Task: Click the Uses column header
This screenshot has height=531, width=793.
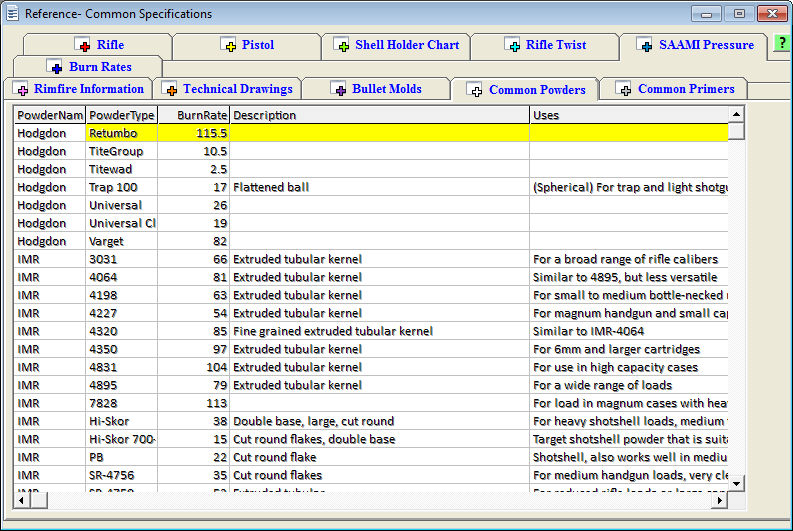Action: [629, 115]
